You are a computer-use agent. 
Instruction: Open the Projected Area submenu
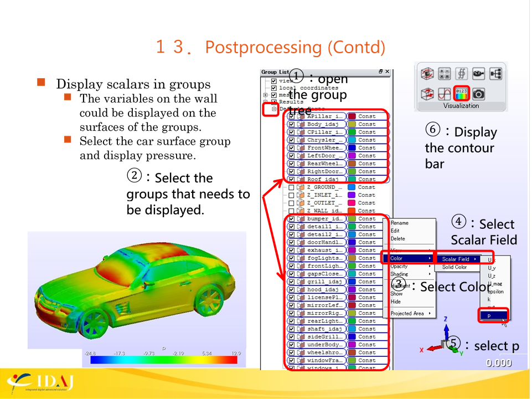[407, 314]
